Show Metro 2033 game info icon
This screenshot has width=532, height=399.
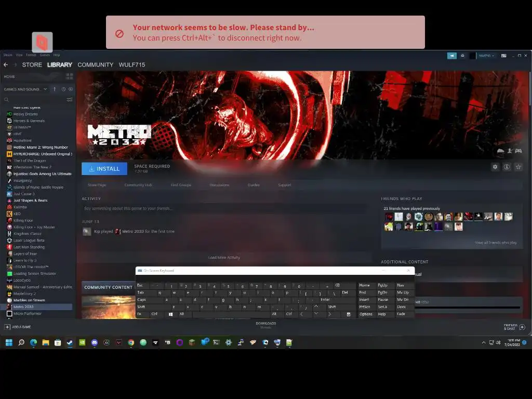(x=507, y=167)
